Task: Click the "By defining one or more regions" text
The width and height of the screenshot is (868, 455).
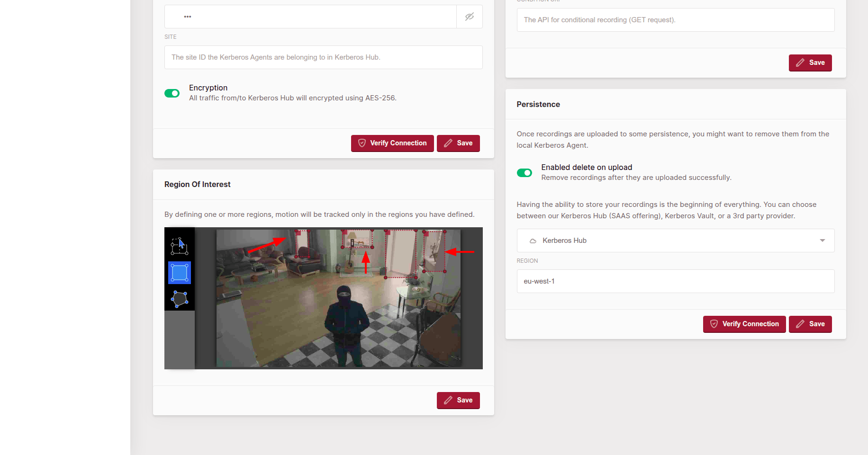Action: click(x=319, y=214)
